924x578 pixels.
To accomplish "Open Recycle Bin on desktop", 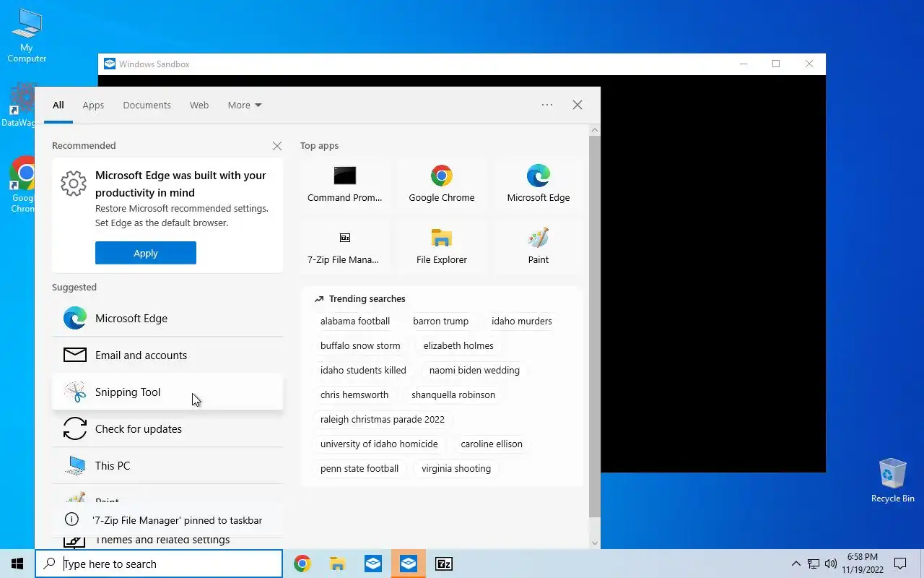I will click(x=893, y=480).
